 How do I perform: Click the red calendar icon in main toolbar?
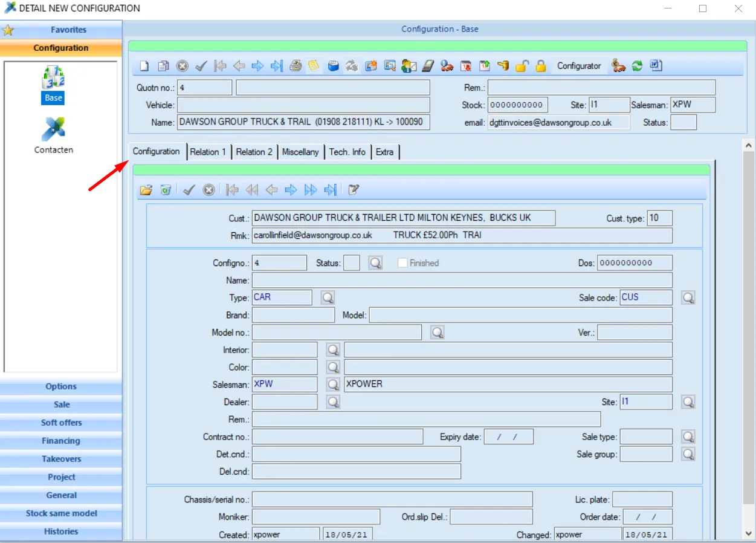click(466, 67)
